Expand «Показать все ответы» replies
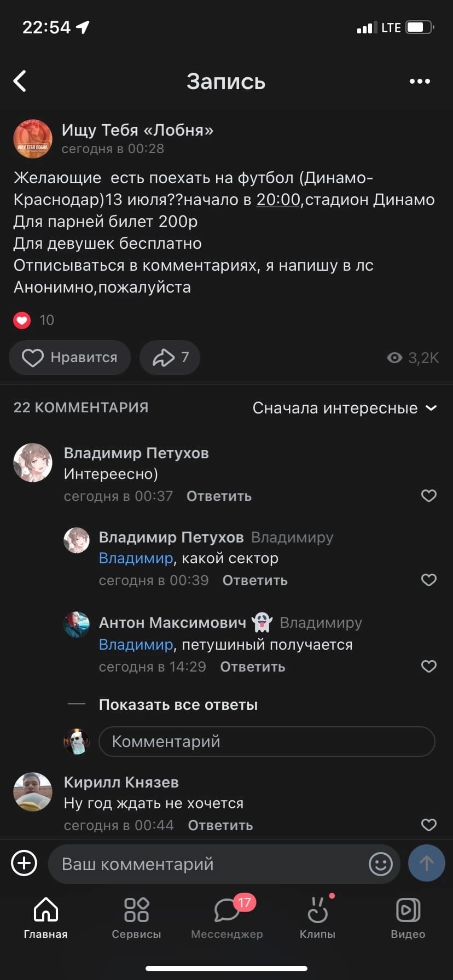This screenshot has height=980, width=453. 178,705
